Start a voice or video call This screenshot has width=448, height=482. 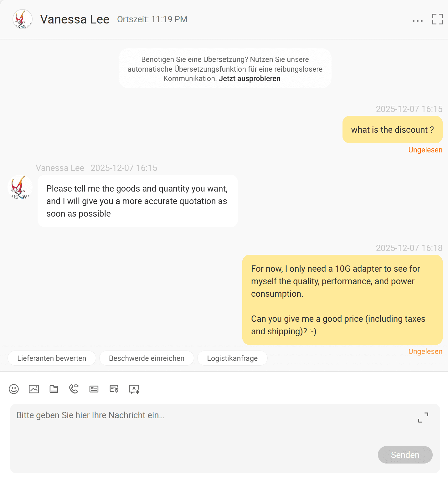tap(74, 389)
